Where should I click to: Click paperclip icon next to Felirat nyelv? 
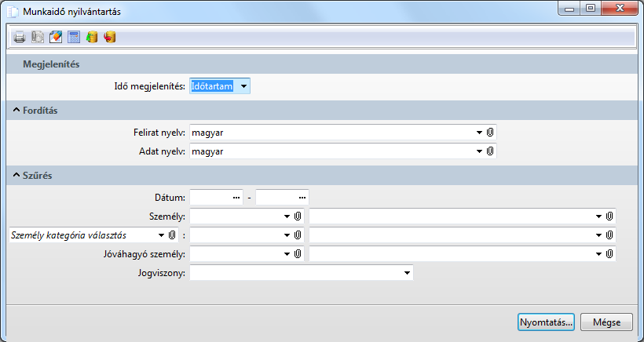490,133
